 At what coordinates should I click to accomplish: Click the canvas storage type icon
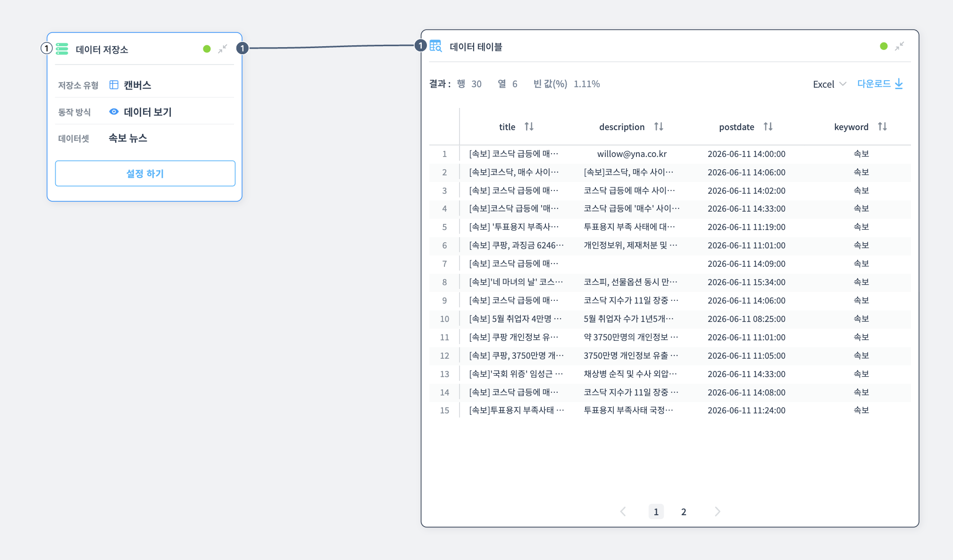114,85
